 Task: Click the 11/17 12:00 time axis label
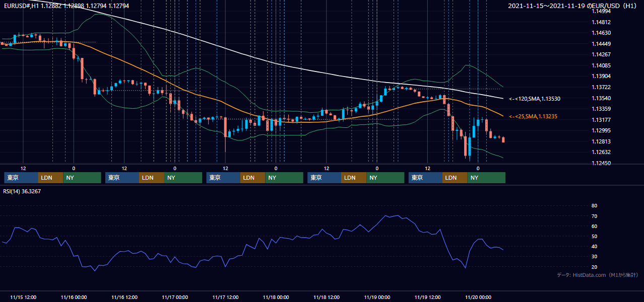click(x=225, y=297)
